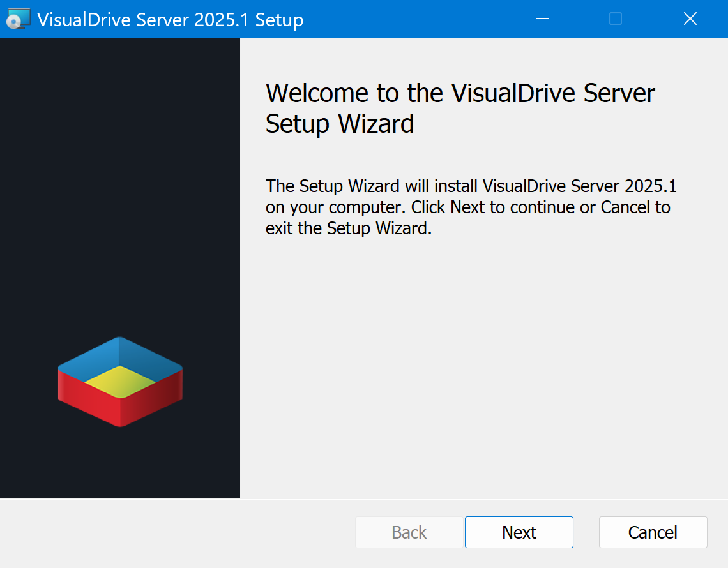Minimize the setup window
Image resolution: width=728 pixels, height=568 pixels.
pos(542,19)
